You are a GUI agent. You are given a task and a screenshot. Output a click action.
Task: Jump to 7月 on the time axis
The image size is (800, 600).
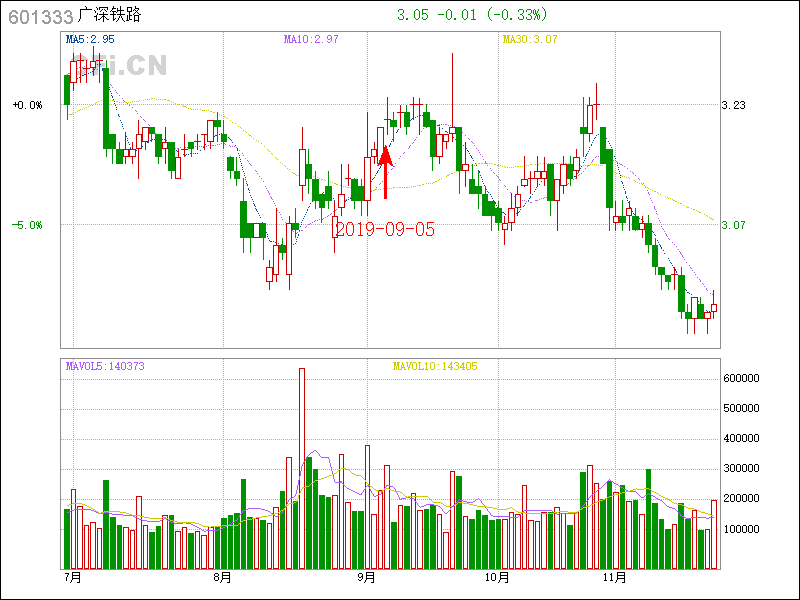tap(72, 578)
